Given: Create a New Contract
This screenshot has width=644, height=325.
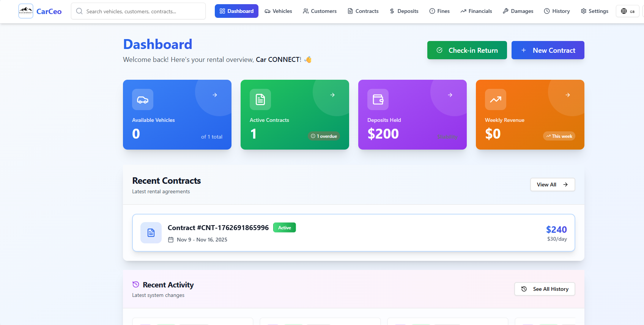Looking at the screenshot, I should coord(548,50).
